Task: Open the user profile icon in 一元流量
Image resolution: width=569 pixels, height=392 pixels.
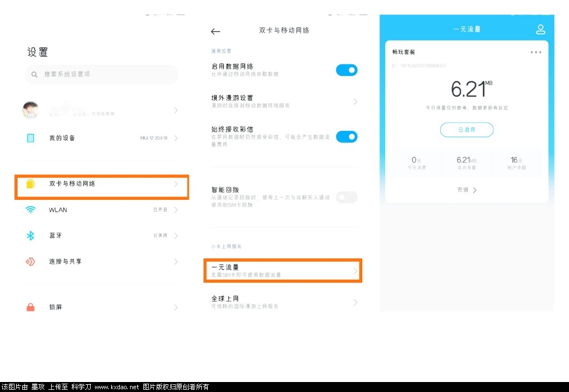Action: 540,29
